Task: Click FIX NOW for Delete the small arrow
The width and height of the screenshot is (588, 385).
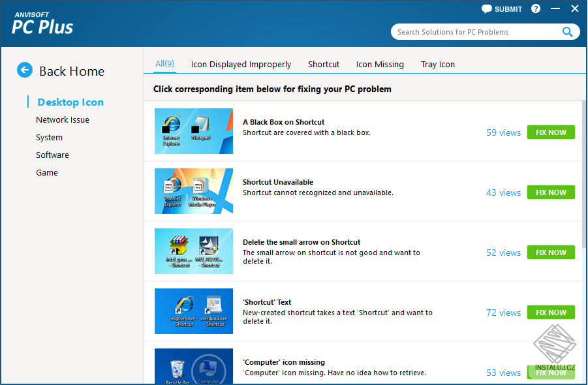Action: pos(551,253)
